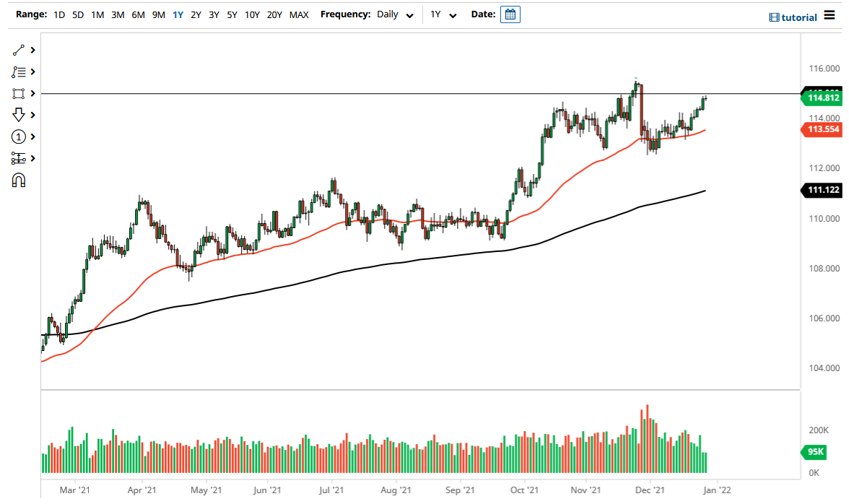Open the tutorial video link
This screenshot has height=504, width=849.
(x=795, y=17)
